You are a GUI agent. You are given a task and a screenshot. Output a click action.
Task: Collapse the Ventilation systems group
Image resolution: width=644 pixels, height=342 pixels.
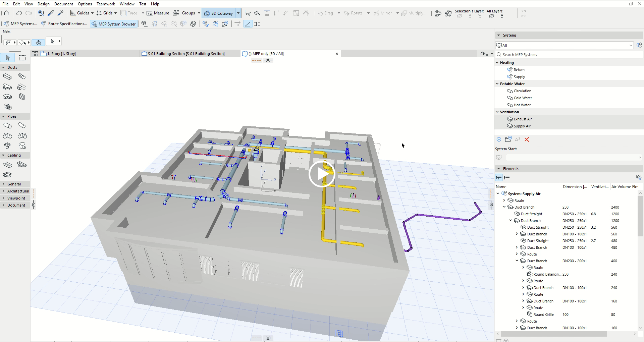pyautogui.click(x=497, y=112)
